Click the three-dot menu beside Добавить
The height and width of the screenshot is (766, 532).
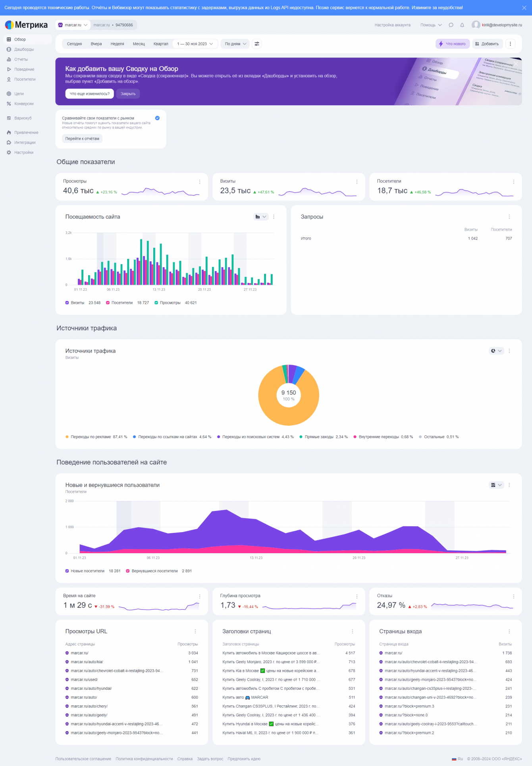pyautogui.click(x=511, y=44)
